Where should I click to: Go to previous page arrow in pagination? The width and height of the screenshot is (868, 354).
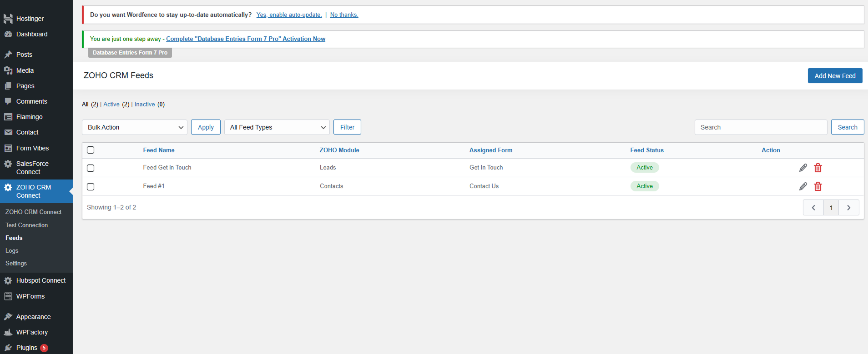coord(813,208)
